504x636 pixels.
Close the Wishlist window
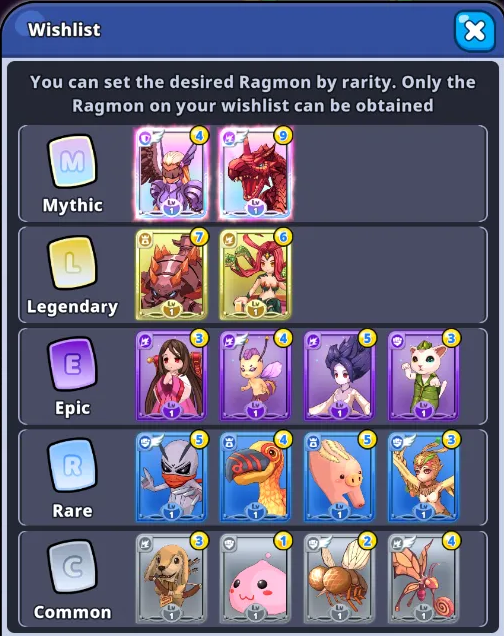point(475,31)
